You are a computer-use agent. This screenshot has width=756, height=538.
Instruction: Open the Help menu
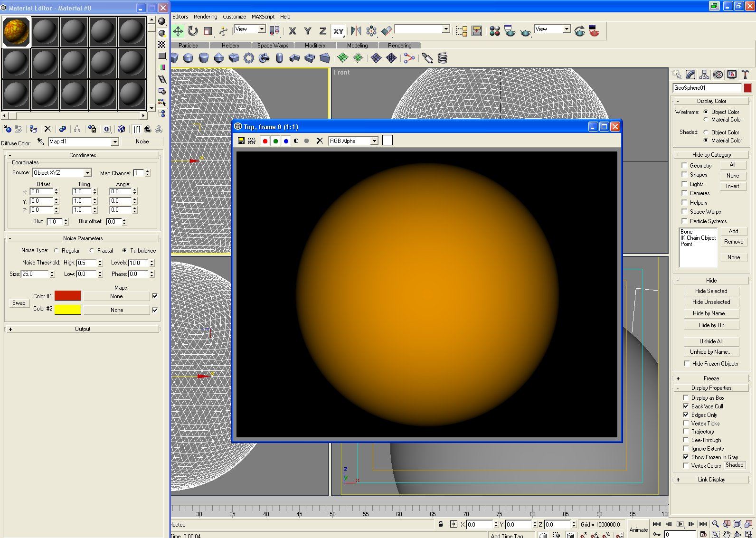[285, 17]
